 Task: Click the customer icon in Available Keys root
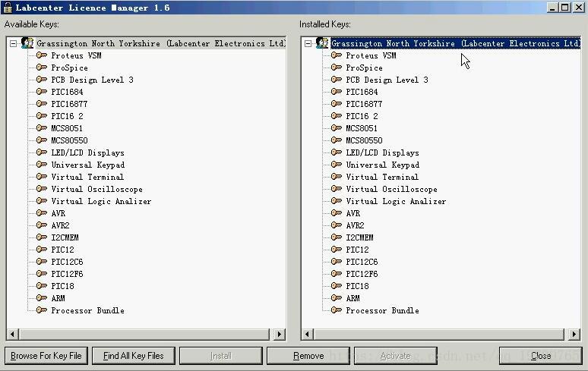27,43
